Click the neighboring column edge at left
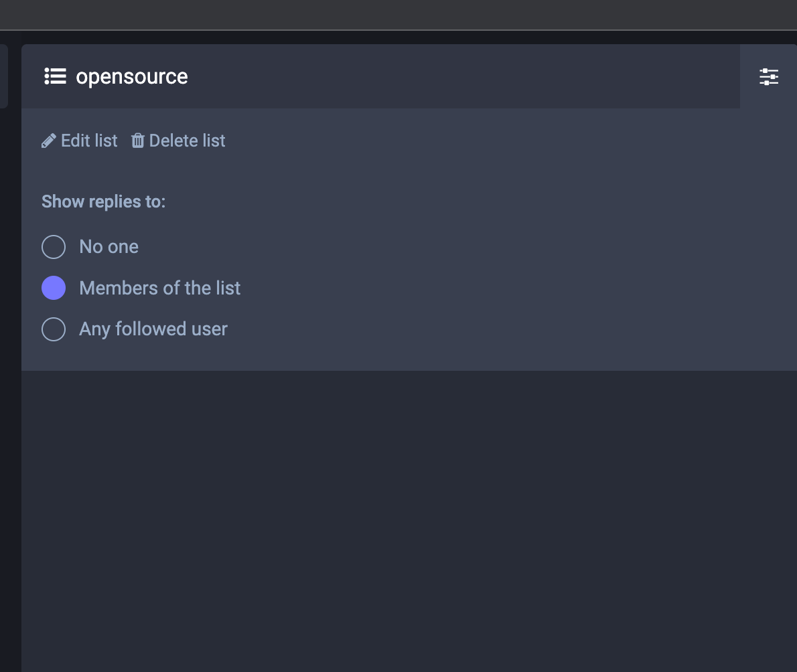The image size is (797, 672). pyautogui.click(x=3, y=76)
